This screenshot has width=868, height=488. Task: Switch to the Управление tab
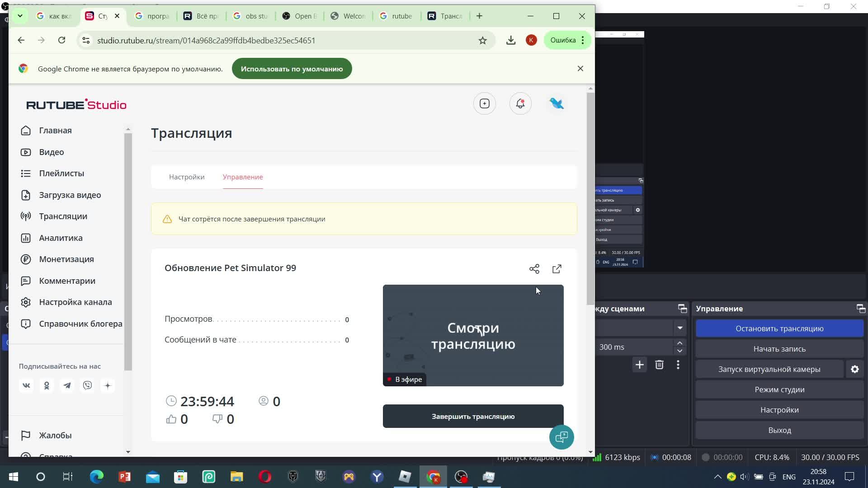point(243,177)
